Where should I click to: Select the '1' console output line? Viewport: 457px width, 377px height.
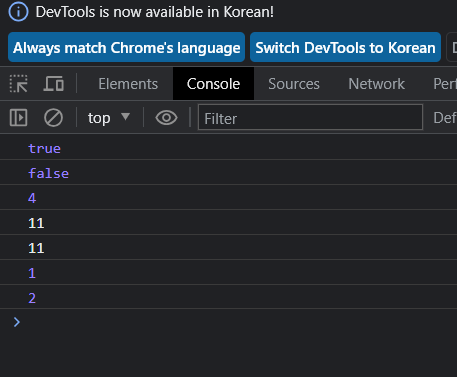228,272
